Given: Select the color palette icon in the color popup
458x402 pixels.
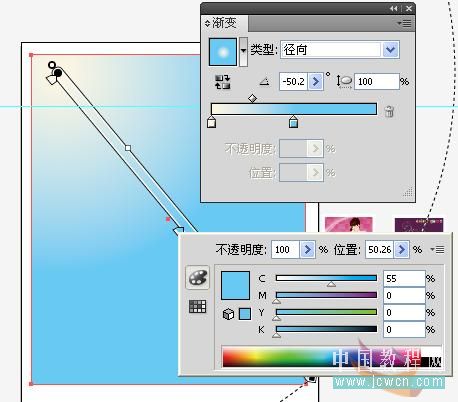Looking at the screenshot, I should [198, 278].
